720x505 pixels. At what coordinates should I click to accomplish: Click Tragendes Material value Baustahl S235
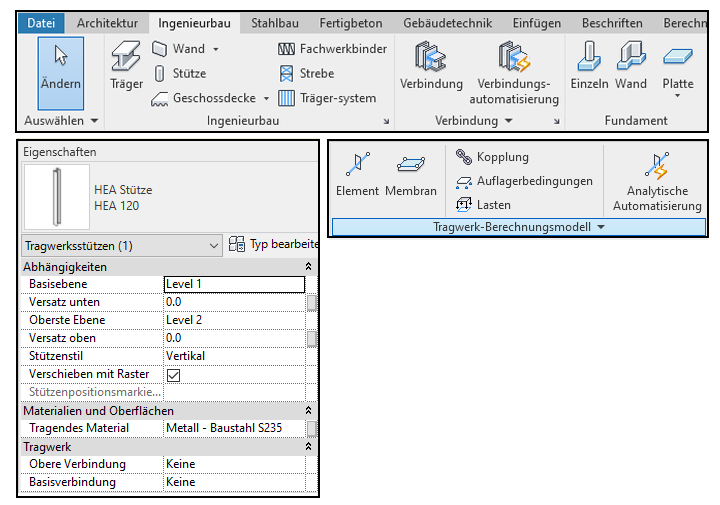(234, 428)
